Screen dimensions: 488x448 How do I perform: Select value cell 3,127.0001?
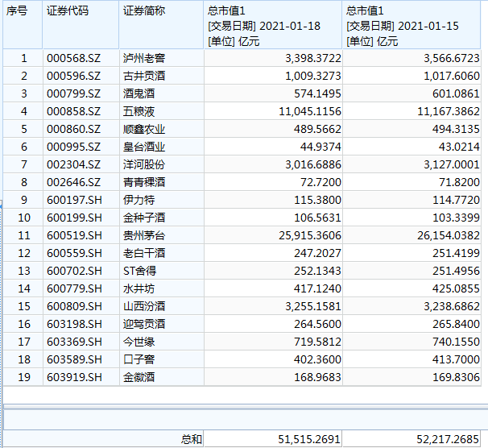[x=411, y=164]
